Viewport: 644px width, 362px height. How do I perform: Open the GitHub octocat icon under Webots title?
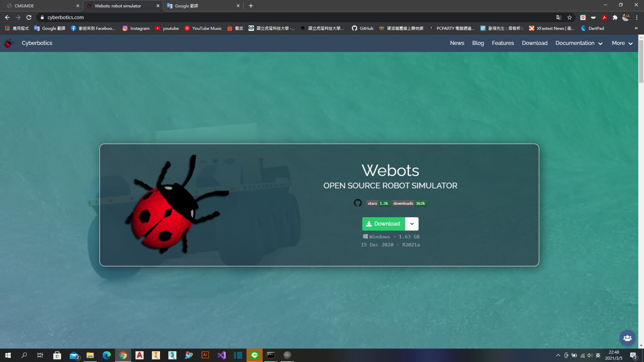click(357, 203)
